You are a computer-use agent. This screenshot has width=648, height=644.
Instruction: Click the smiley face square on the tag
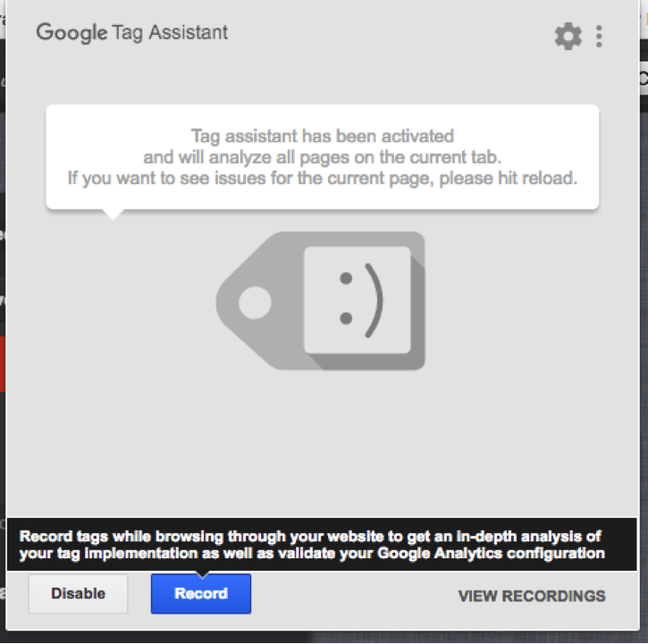pos(358,300)
